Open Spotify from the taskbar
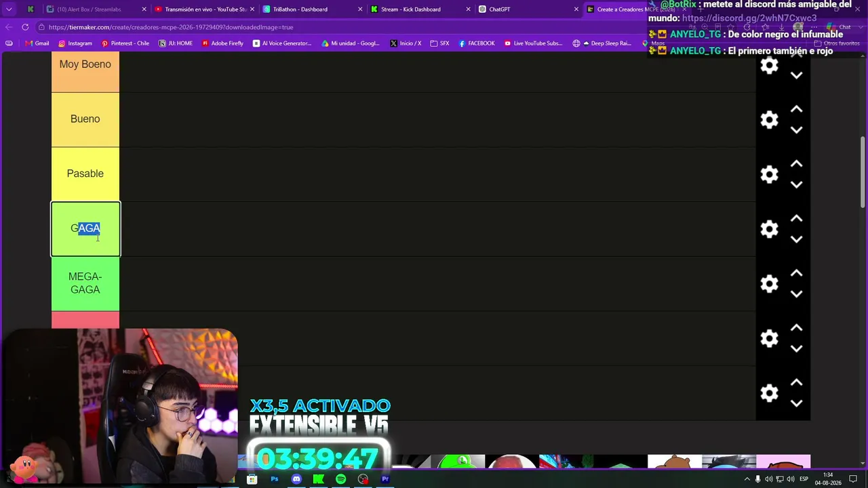868x488 pixels. pos(341,479)
